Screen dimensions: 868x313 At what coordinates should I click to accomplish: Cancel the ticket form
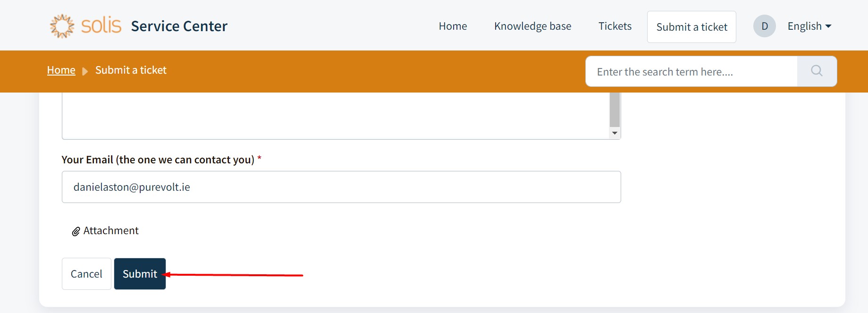click(x=86, y=274)
